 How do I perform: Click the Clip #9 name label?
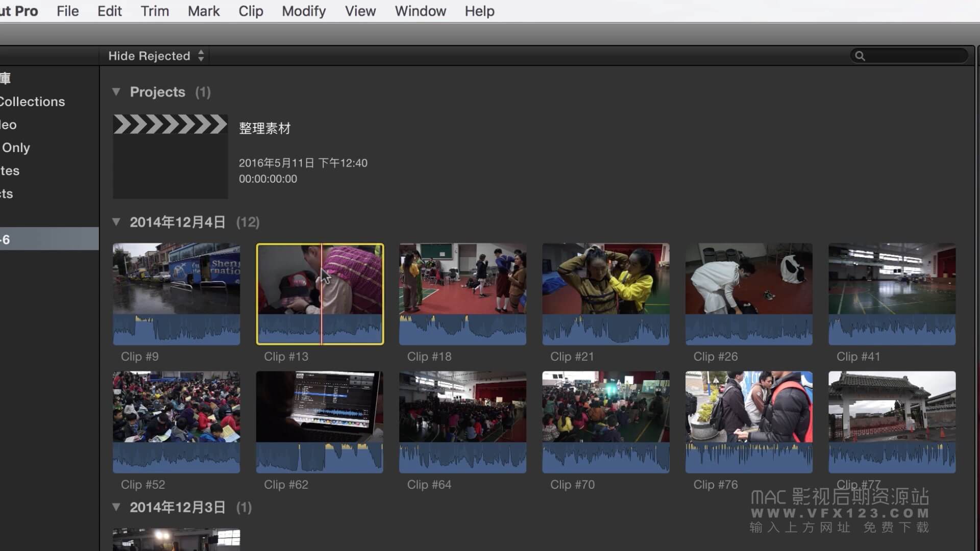pyautogui.click(x=139, y=357)
